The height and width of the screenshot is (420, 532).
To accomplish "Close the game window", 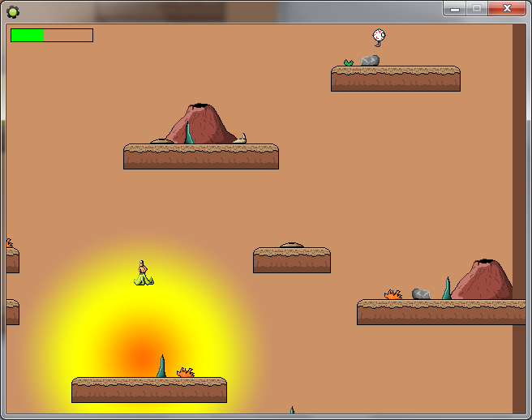I will pyautogui.click(x=508, y=8).
